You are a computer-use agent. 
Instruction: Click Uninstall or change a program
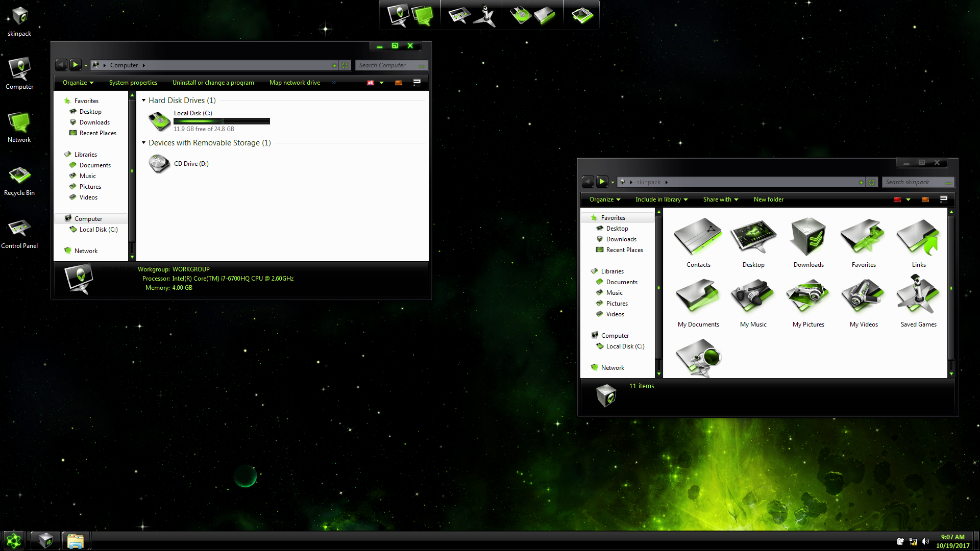tap(213, 83)
